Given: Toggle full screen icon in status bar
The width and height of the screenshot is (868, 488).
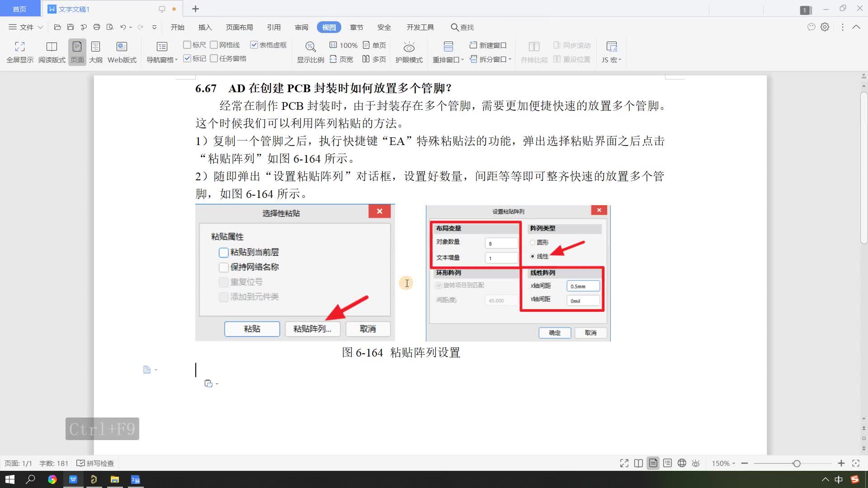Looking at the screenshot, I should tap(624, 463).
